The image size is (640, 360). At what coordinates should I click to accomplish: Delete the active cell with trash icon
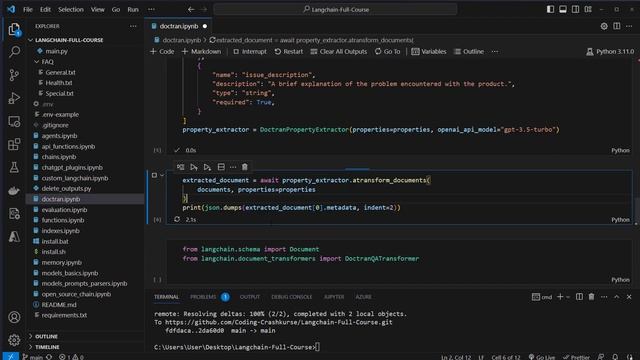click(244, 167)
